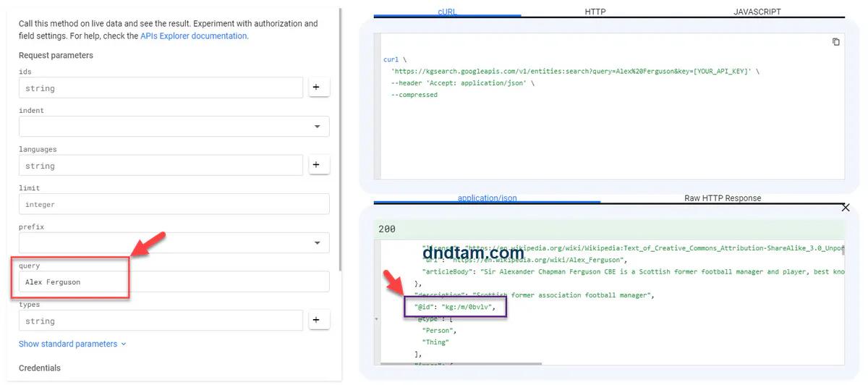
Task: Open the indent dropdown
Action: click(x=174, y=126)
